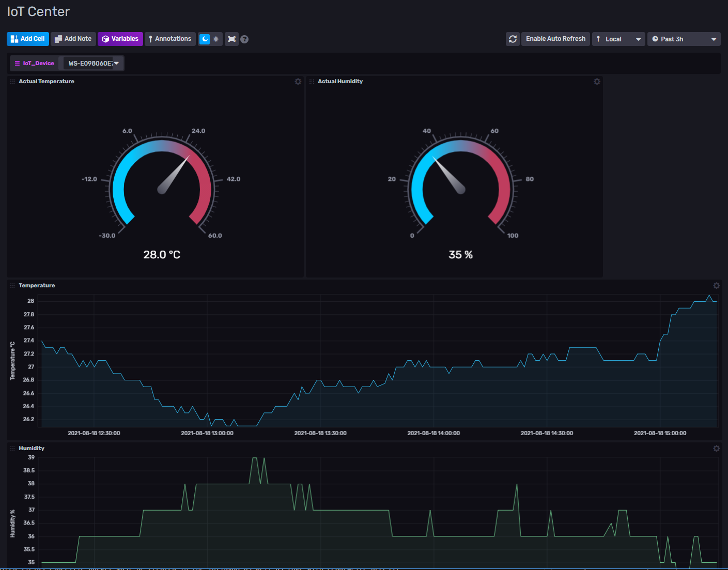Click the IoT Center dashboard title
Screen dimensions: 728x570
(38, 11)
